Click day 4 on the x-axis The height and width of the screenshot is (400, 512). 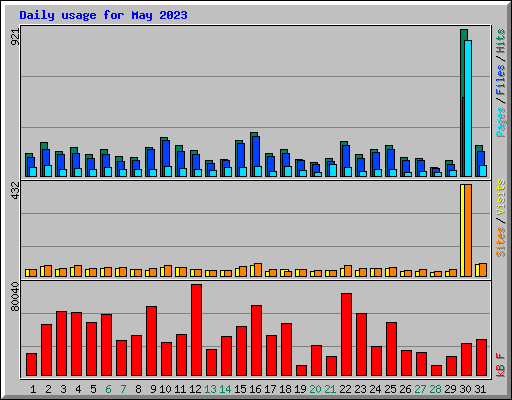click(78, 389)
